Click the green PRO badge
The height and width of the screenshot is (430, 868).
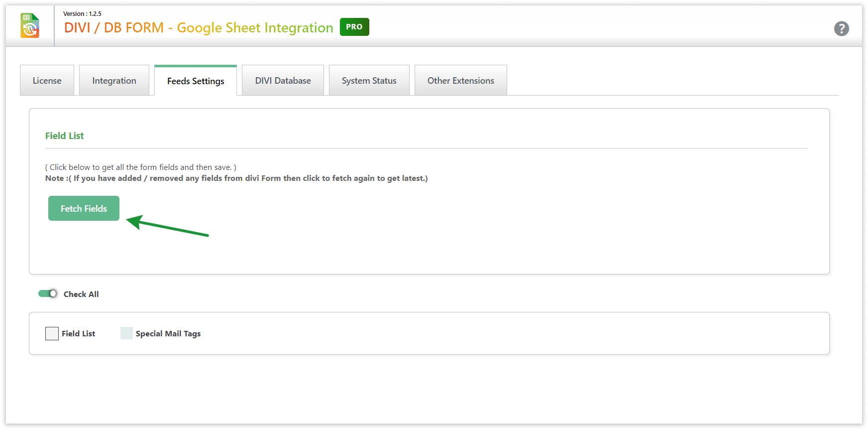tap(354, 27)
